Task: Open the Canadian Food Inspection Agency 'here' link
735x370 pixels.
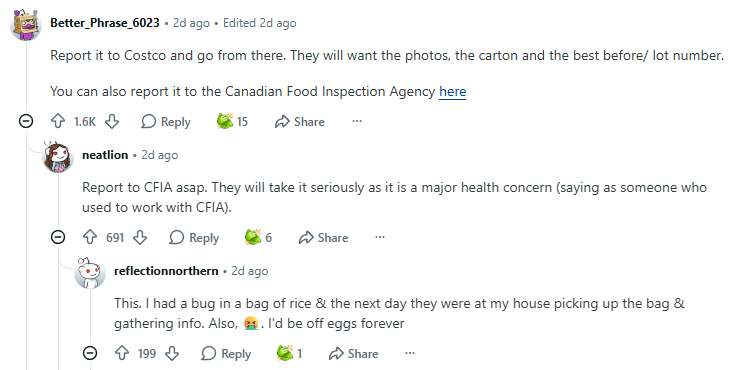Action: pos(452,91)
